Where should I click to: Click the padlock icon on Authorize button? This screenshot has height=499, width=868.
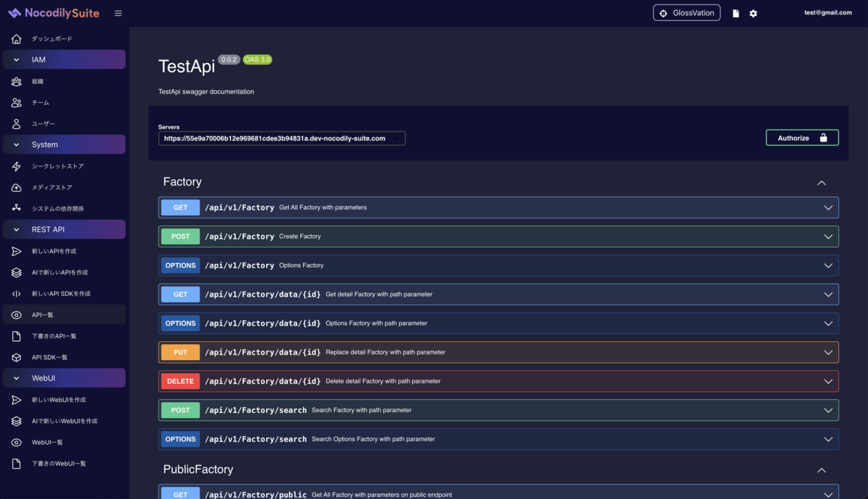click(x=823, y=137)
